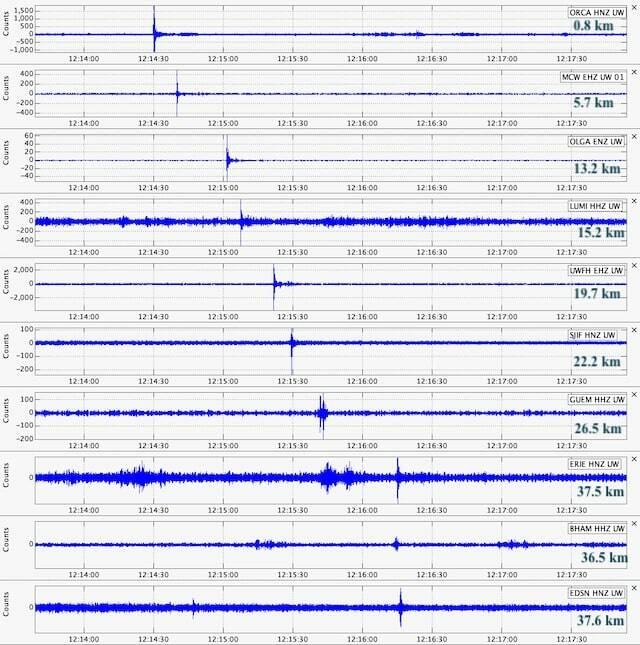Dismiss the UWFH EHZ UW trace

(633, 266)
